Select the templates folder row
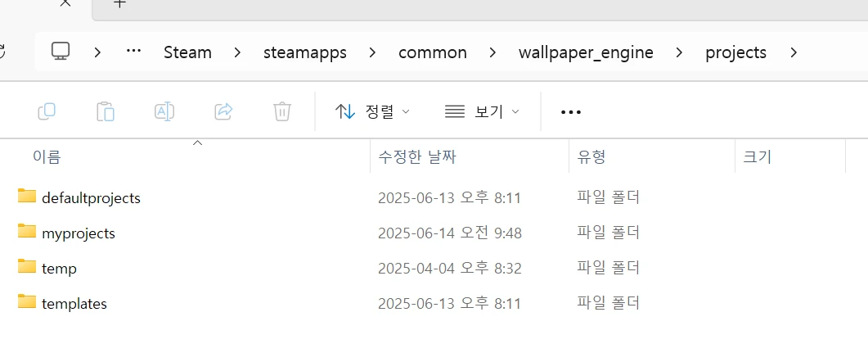This screenshot has height=362, width=868. [x=74, y=304]
